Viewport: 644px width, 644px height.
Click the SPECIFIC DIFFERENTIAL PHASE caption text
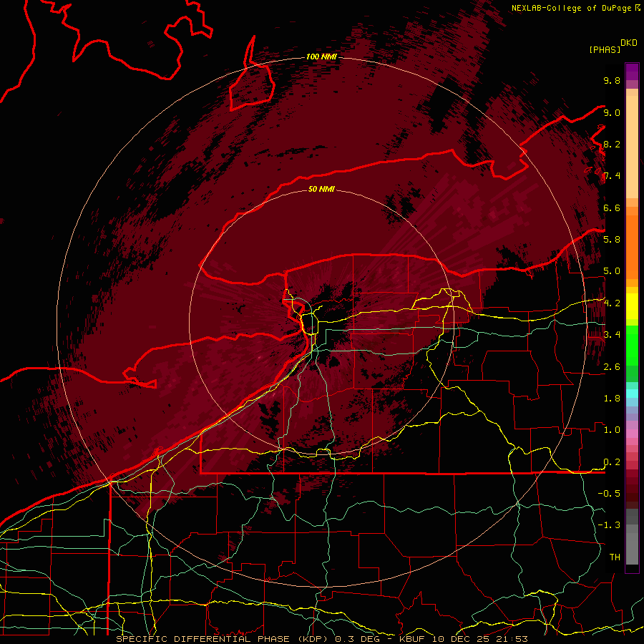204,639
